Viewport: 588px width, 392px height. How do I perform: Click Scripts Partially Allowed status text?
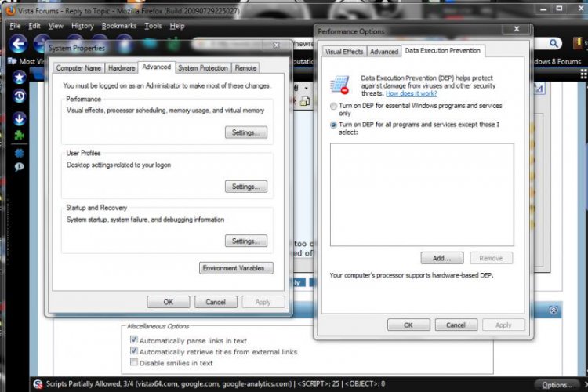coord(216,383)
